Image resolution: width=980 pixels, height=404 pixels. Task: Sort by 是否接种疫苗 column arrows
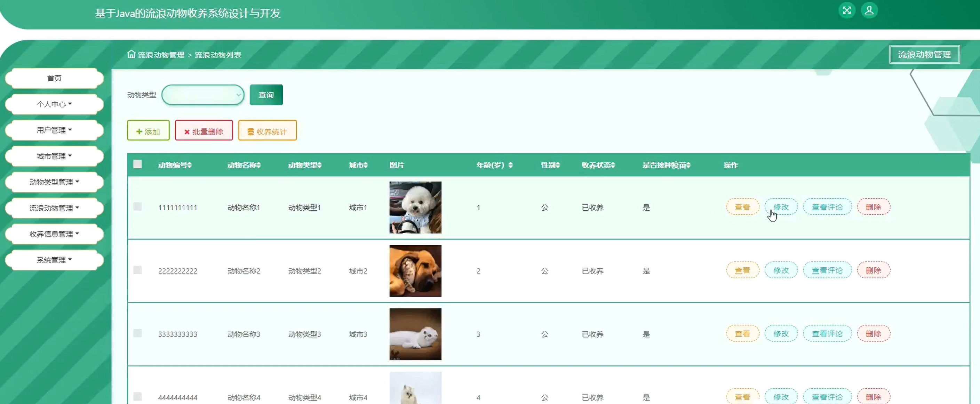[x=688, y=165]
